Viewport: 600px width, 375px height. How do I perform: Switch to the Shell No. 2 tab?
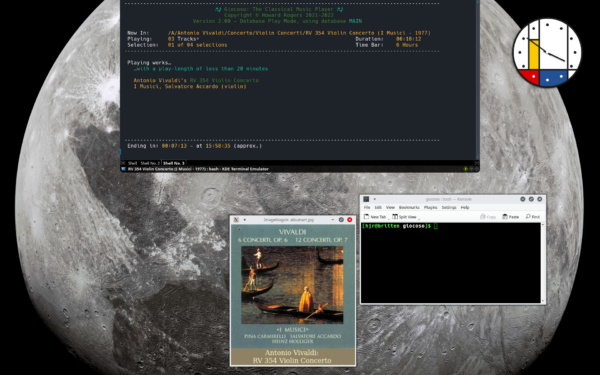pyautogui.click(x=150, y=163)
